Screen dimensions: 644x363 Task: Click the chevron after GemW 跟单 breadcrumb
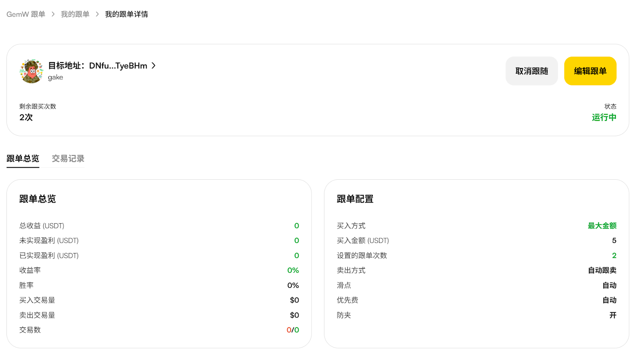[53, 14]
